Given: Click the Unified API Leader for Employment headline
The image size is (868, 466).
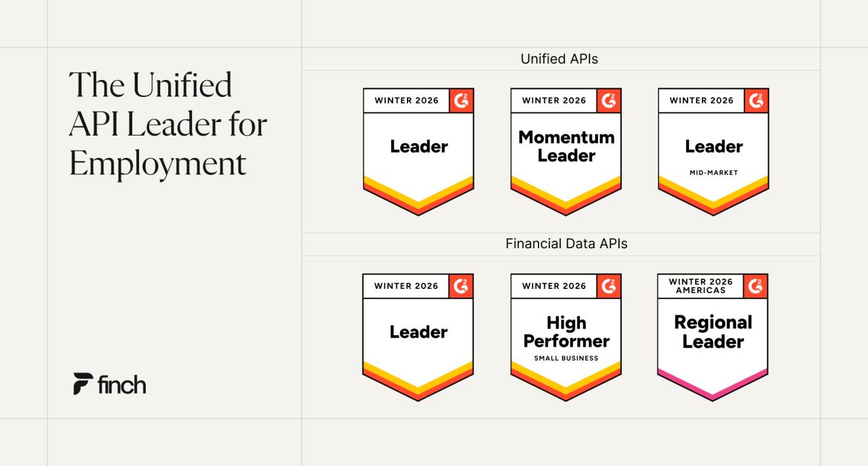Looking at the screenshot, I should [168, 124].
